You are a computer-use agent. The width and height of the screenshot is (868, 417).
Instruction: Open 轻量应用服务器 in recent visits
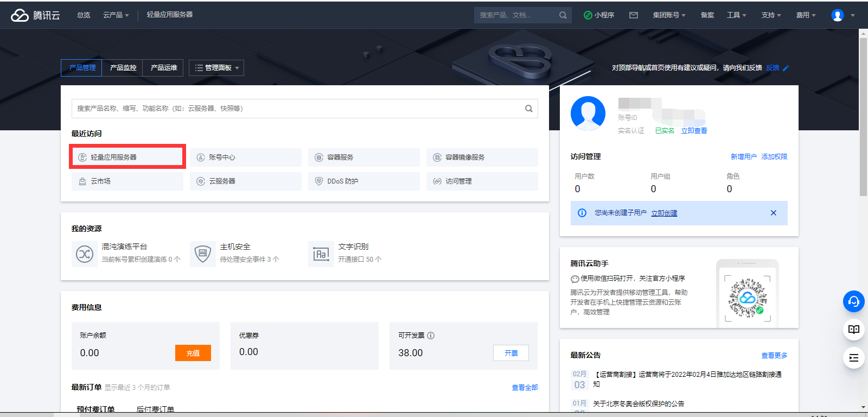[127, 157]
